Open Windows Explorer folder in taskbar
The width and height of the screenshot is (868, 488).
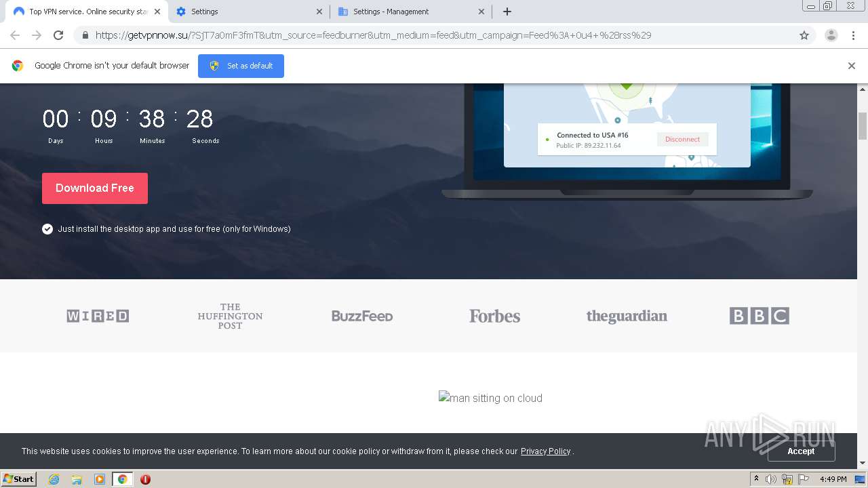pyautogui.click(x=77, y=479)
